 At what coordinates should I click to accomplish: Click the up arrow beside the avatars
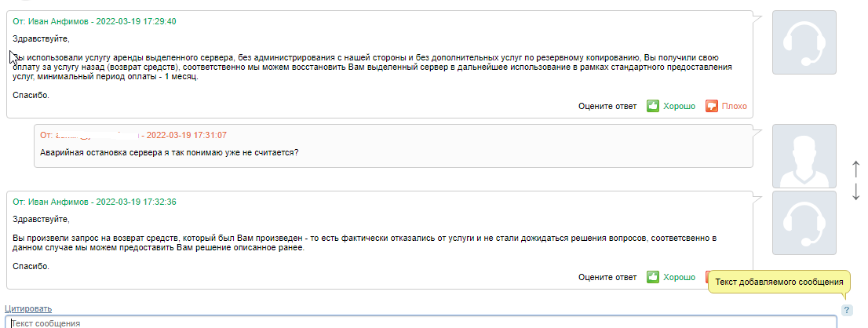click(855, 169)
